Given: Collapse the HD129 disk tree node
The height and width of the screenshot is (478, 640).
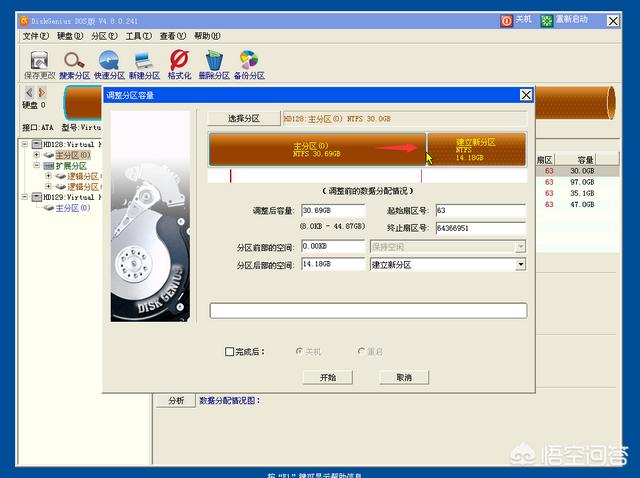Looking at the screenshot, I should (x=24, y=198).
